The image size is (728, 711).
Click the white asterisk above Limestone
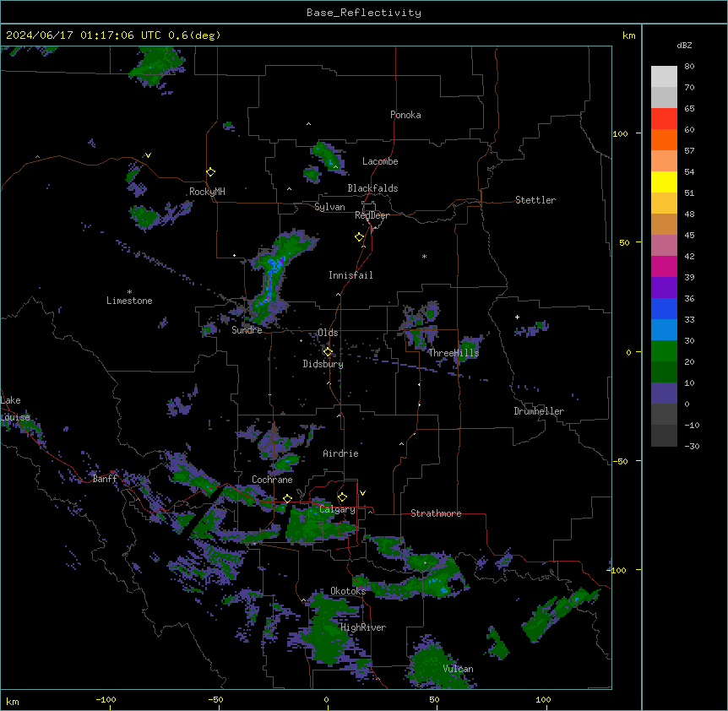click(x=129, y=292)
